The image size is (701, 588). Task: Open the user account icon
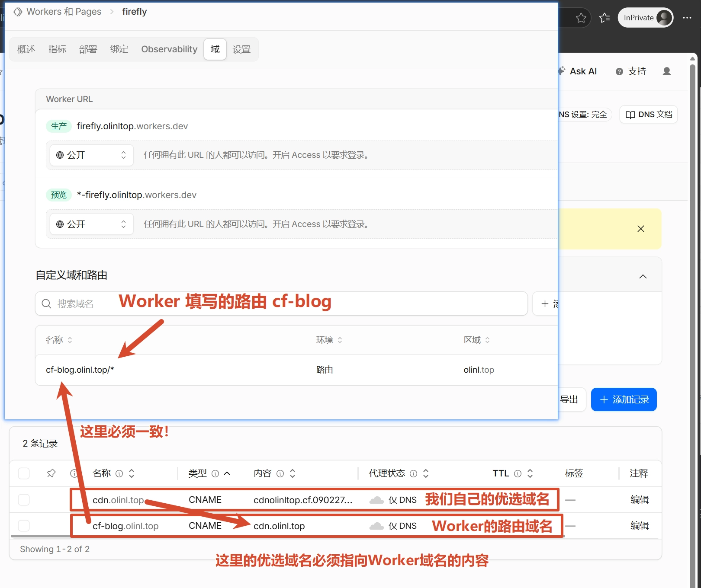pyautogui.click(x=667, y=71)
